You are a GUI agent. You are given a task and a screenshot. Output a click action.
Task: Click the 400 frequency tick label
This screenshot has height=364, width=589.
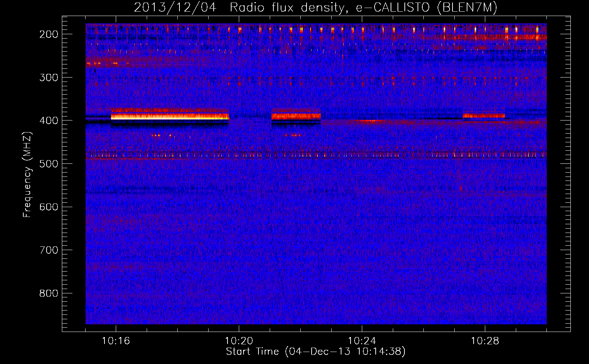49,120
